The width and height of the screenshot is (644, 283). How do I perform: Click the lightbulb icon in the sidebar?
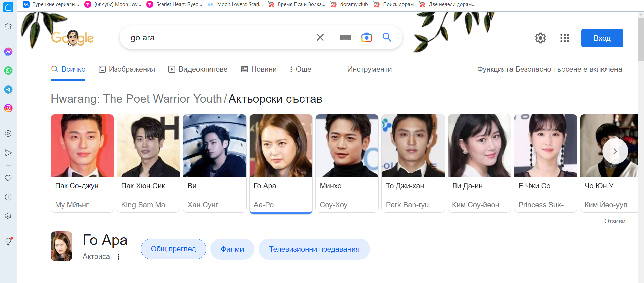[x=9, y=241]
